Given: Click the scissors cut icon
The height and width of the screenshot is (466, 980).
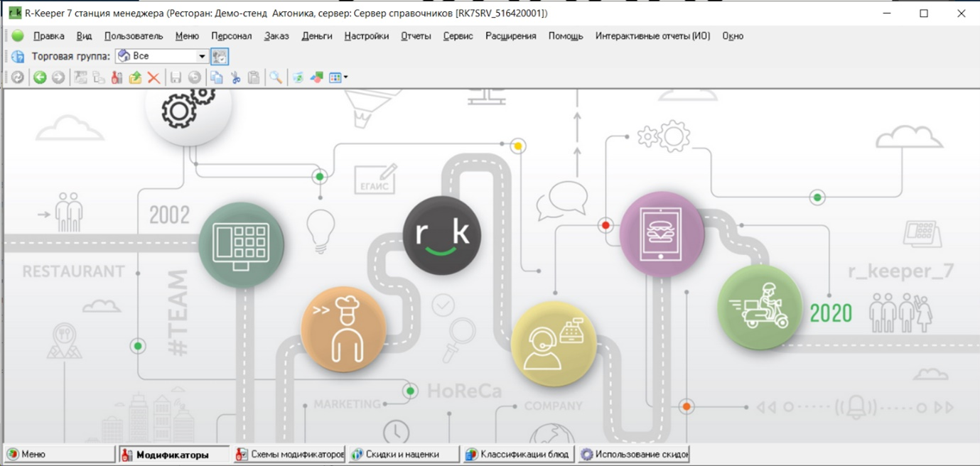Looking at the screenshot, I should (235, 77).
